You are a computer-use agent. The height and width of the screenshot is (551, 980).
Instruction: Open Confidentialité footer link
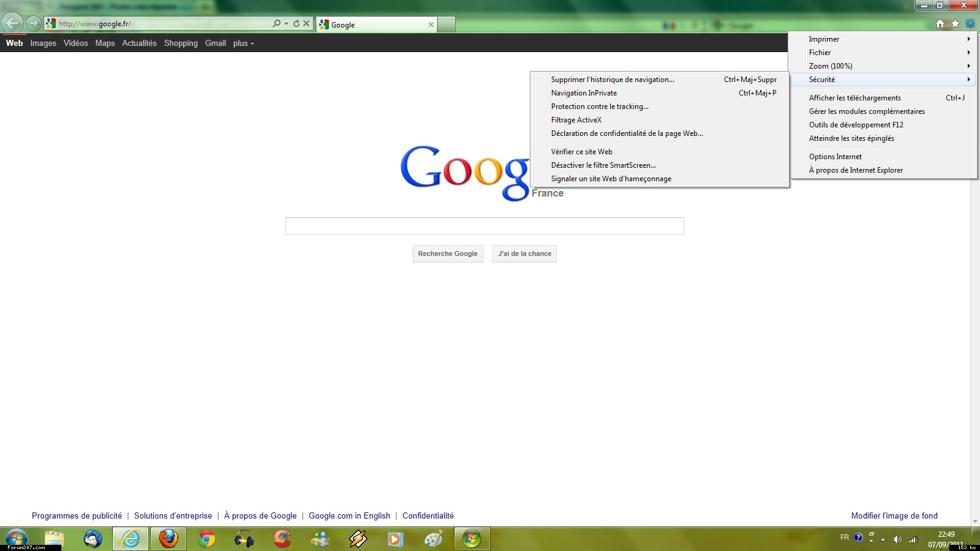(x=428, y=516)
